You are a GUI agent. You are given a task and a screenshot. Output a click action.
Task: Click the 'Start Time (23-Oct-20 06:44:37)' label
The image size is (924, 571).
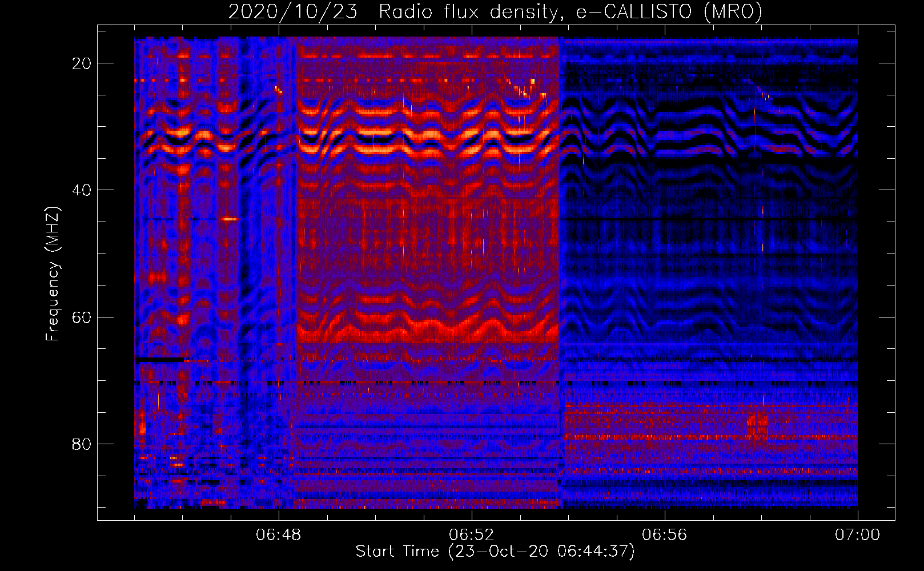(495, 552)
